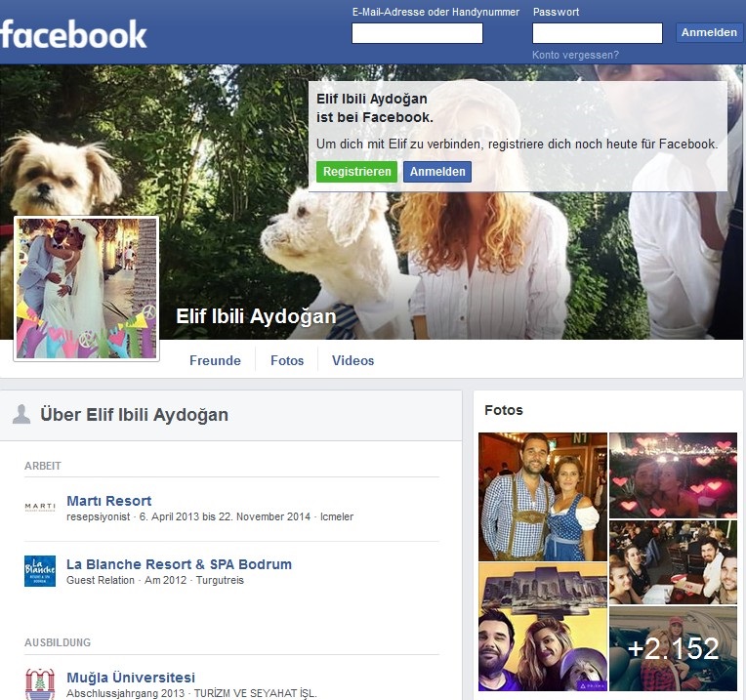Click the 'Um dich mit Elif zu verbinden' text

[x=518, y=144]
